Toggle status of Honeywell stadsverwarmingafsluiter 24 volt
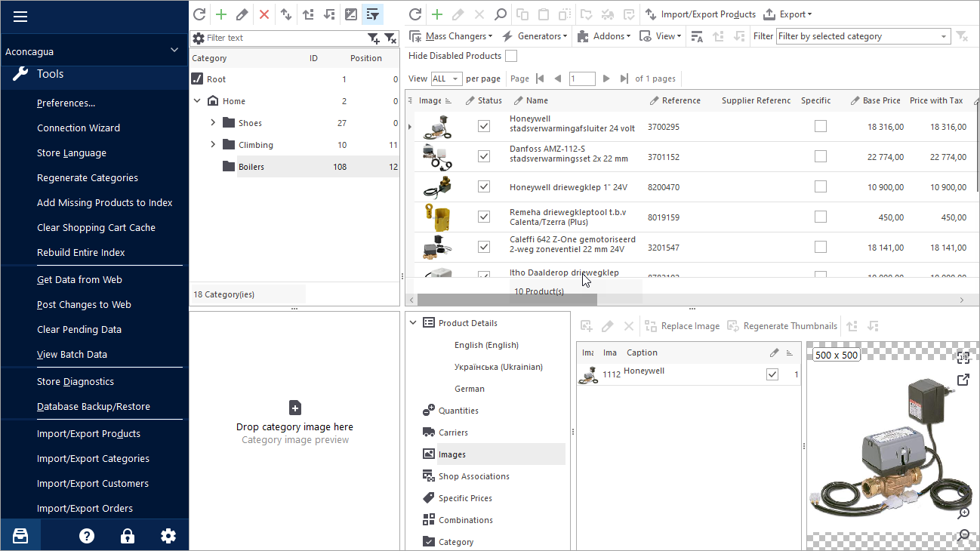980x551 pixels. click(x=484, y=126)
